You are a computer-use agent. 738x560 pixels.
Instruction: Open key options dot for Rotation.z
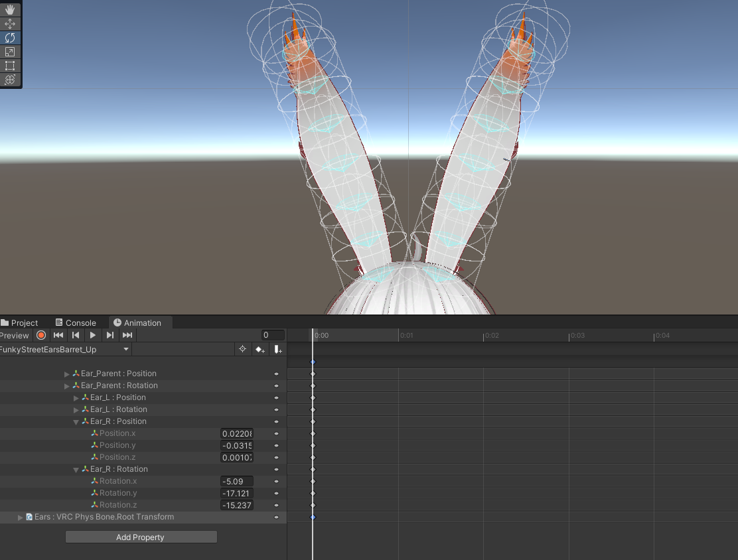276,506
